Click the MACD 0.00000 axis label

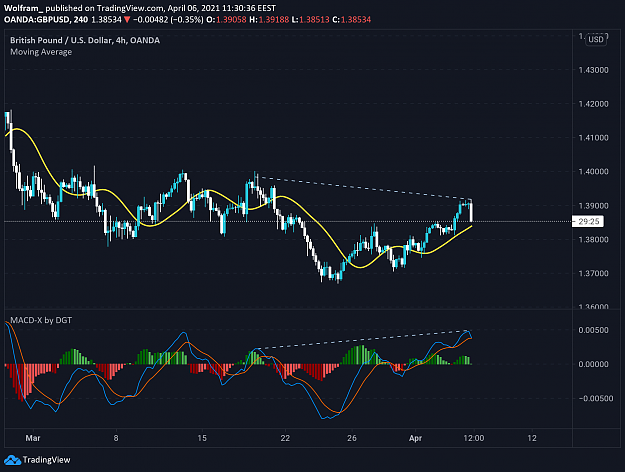(594, 364)
